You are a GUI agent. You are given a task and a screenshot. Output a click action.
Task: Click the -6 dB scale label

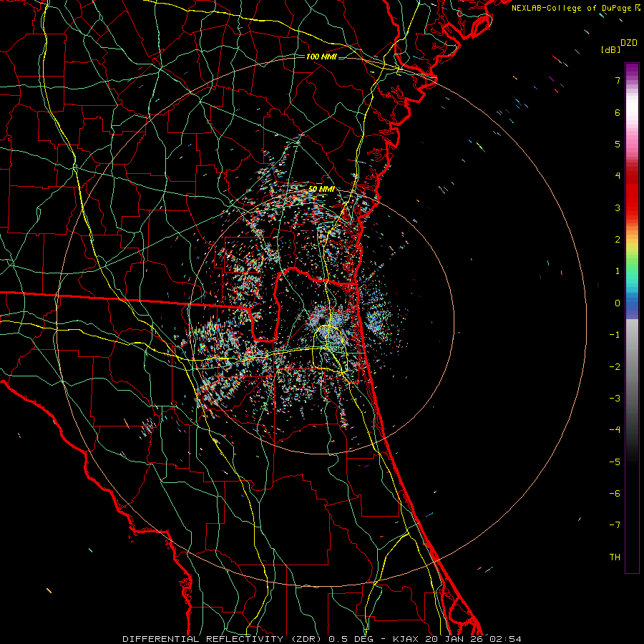click(615, 494)
